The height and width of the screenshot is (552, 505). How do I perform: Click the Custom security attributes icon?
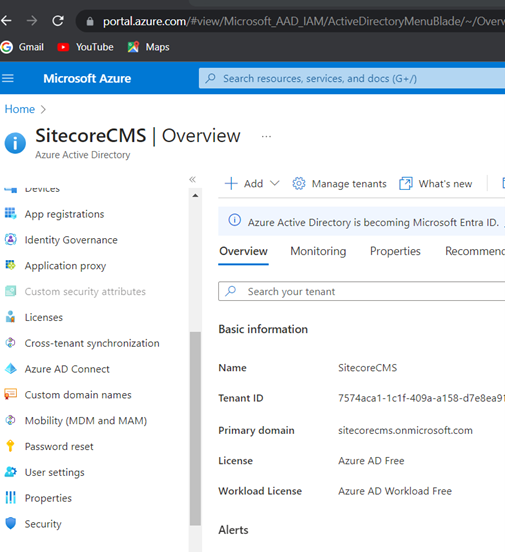click(11, 291)
